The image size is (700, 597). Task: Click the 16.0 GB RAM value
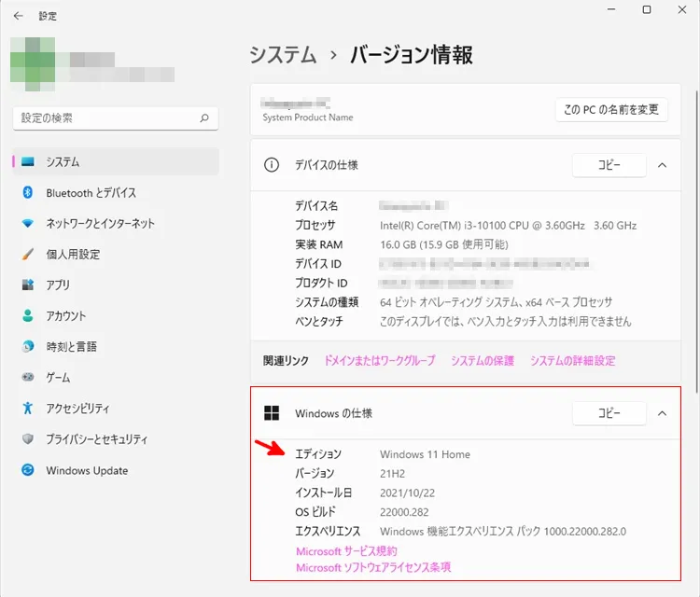[444, 244]
